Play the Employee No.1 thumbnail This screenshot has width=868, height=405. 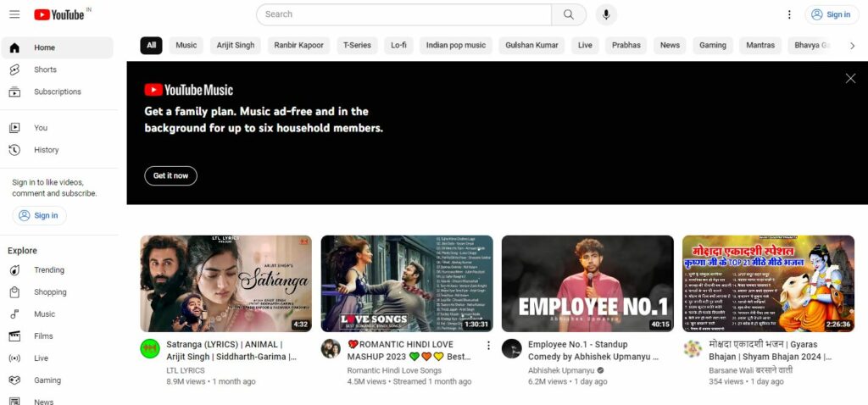587,284
